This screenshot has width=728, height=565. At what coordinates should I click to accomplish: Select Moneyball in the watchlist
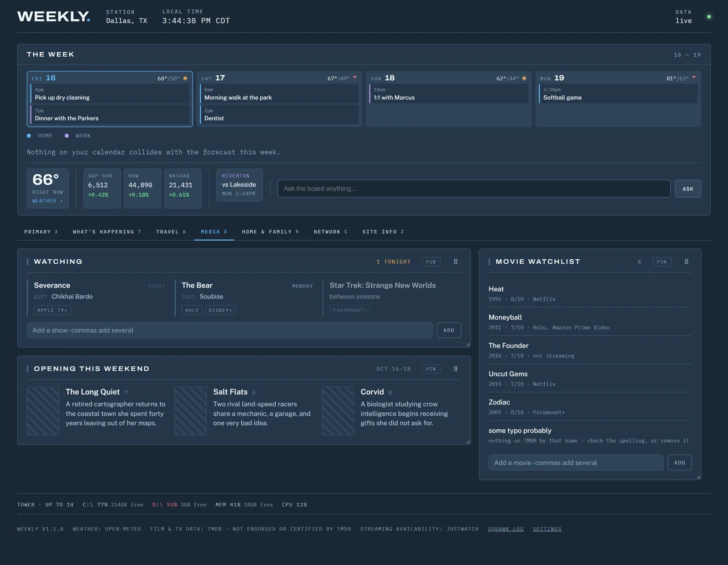[590, 322]
